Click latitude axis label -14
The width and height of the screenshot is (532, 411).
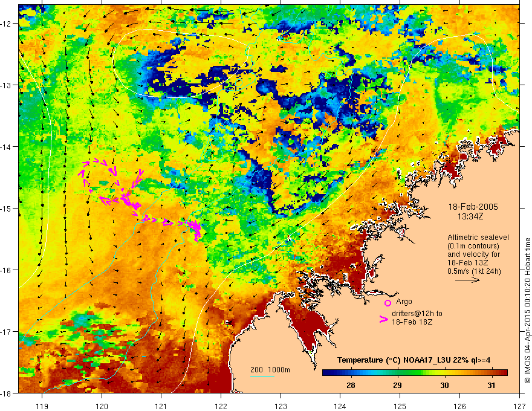pos(6,147)
